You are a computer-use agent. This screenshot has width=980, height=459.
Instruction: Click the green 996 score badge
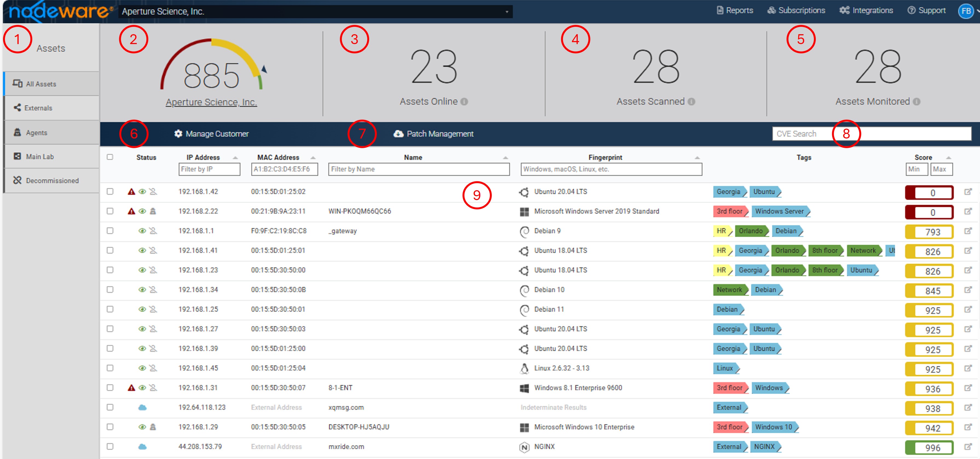click(929, 448)
